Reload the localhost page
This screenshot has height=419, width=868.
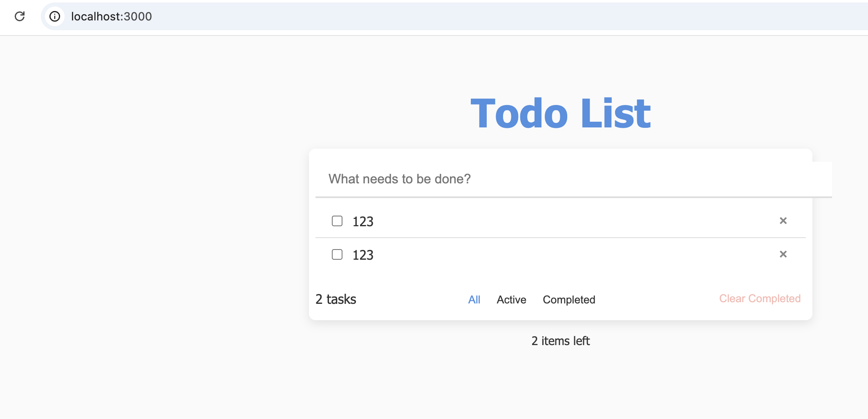pos(20,16)
